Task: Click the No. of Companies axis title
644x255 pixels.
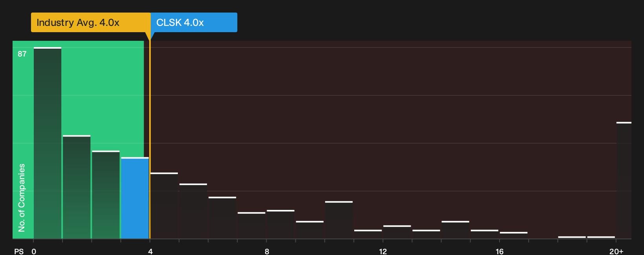Action: pyautogui.click(x=22, y=198)
